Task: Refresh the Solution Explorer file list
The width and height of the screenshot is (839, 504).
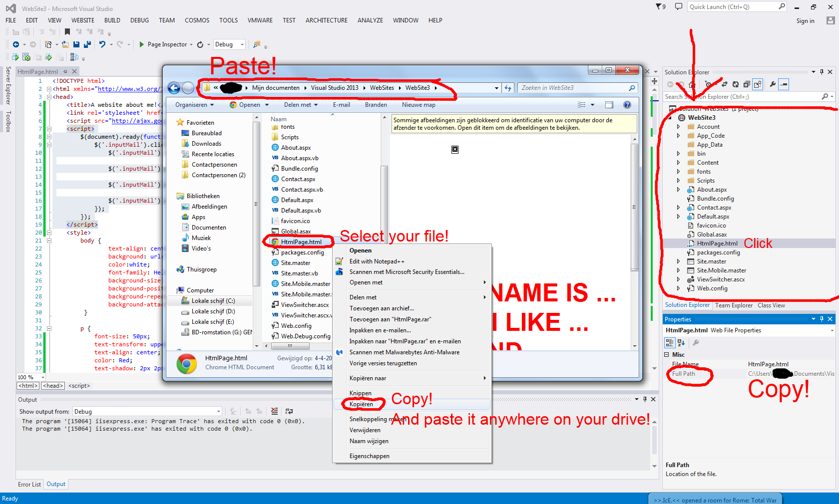Action: 736,84
